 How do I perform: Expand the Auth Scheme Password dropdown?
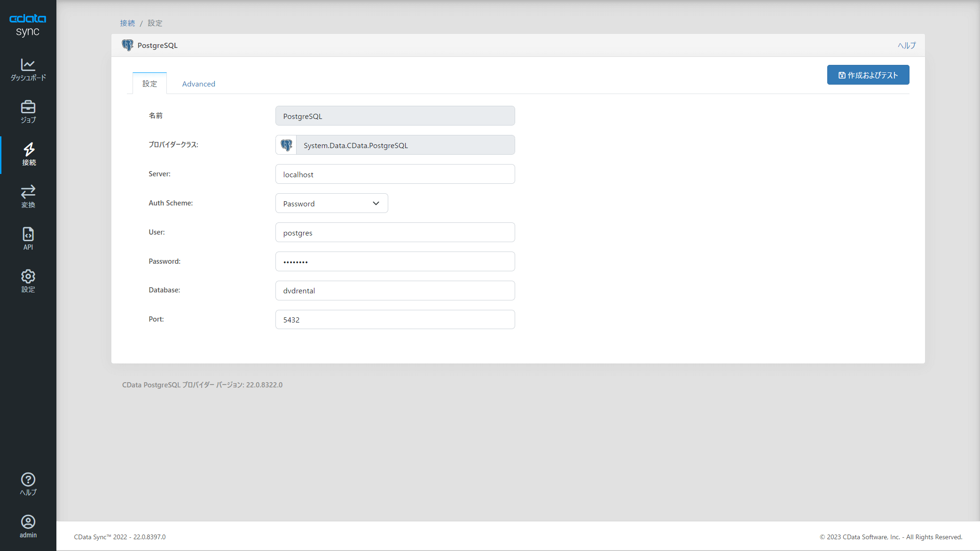coord(331,204)
